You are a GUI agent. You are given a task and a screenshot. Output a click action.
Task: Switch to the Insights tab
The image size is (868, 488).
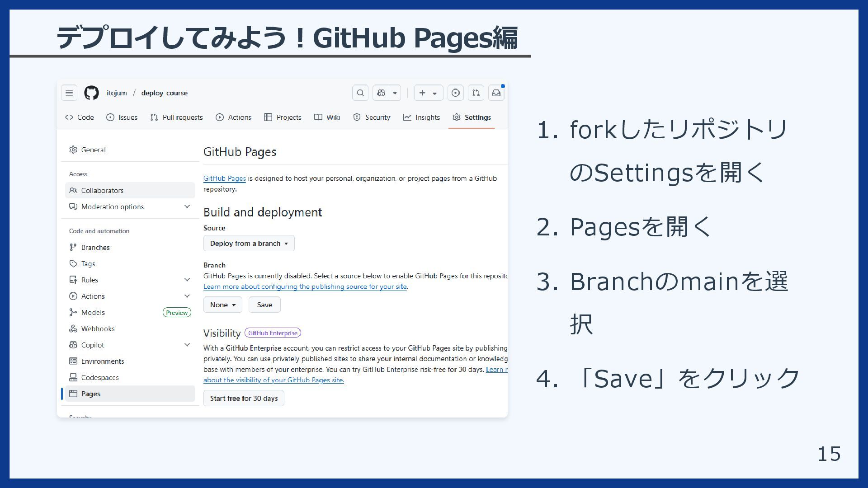coord(422,117)
